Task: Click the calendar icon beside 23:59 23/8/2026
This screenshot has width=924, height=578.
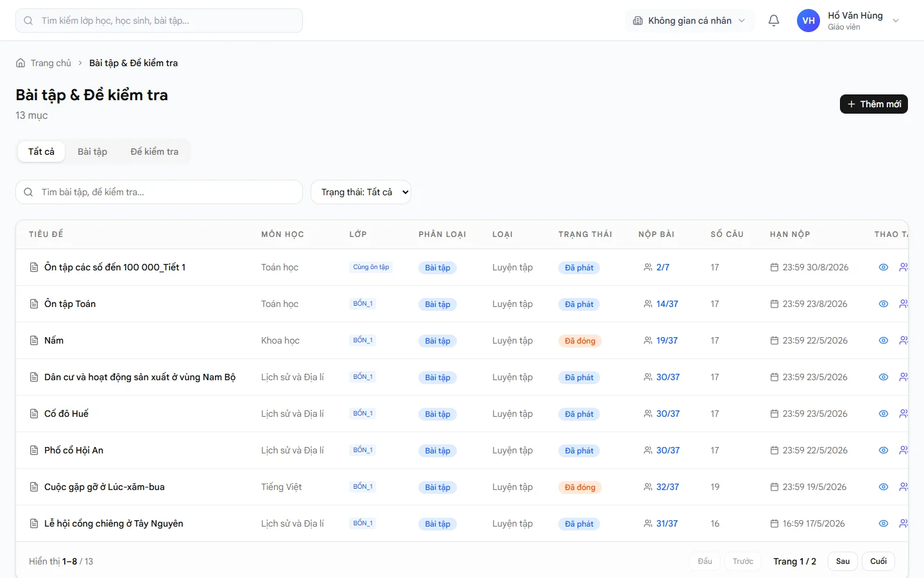Action: tap(774, 304)
